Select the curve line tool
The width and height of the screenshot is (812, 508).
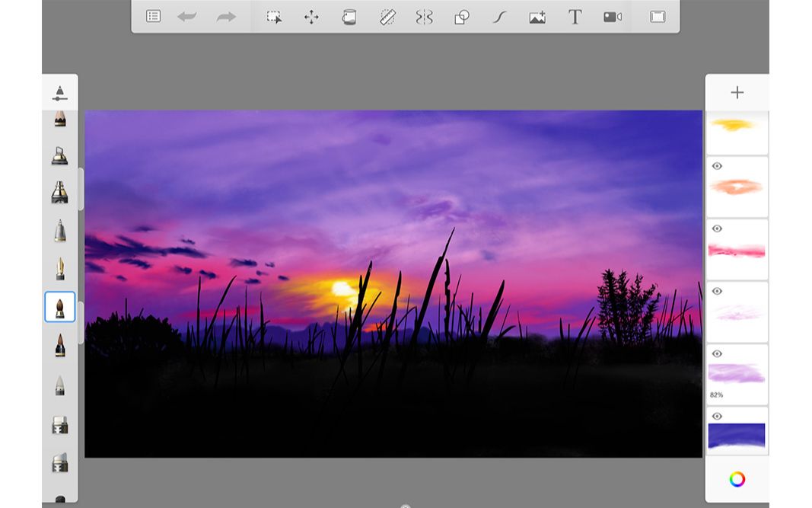498,16
